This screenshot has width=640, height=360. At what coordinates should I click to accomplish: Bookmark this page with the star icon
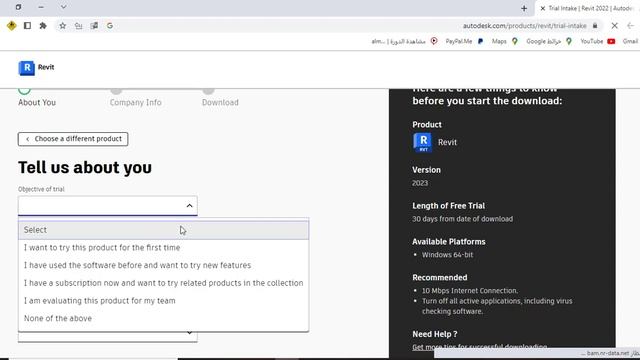62,26
